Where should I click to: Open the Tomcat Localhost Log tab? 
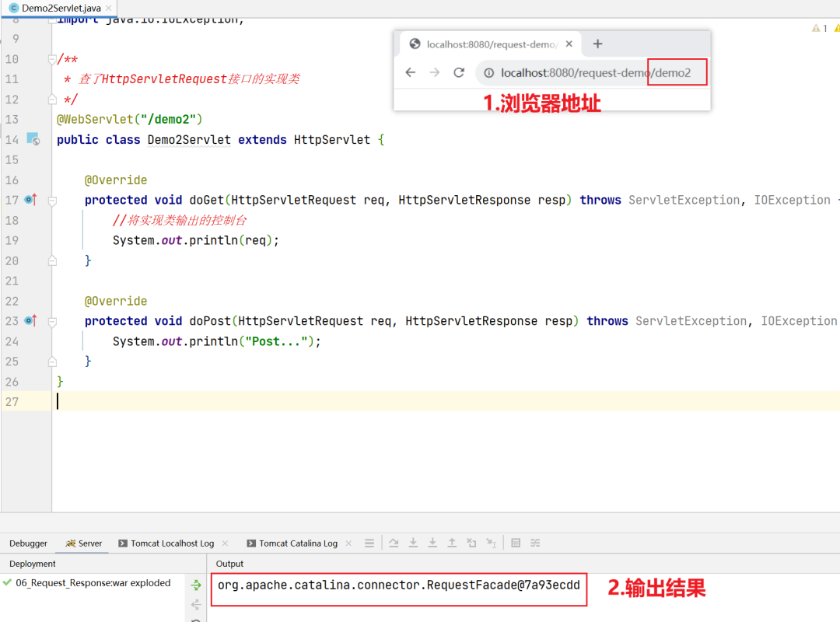point(166,543)
